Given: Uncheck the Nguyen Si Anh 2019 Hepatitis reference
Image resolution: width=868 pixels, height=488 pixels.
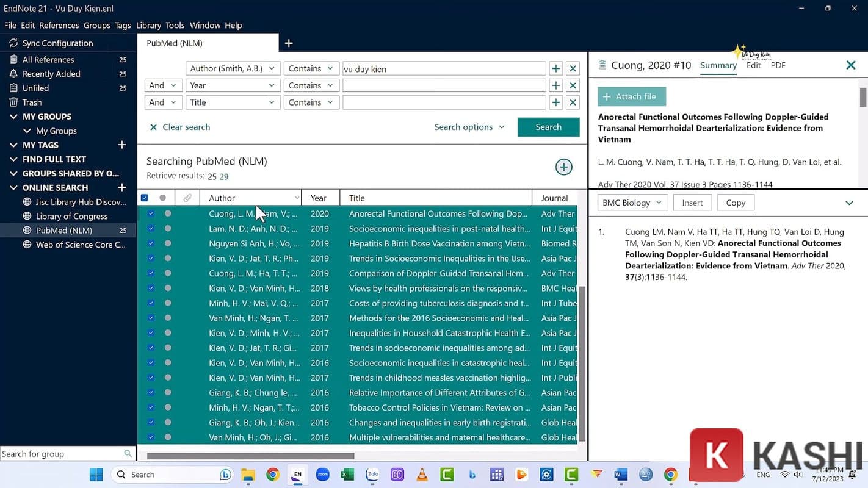Looking at the screenshot, I should (150, 243).
